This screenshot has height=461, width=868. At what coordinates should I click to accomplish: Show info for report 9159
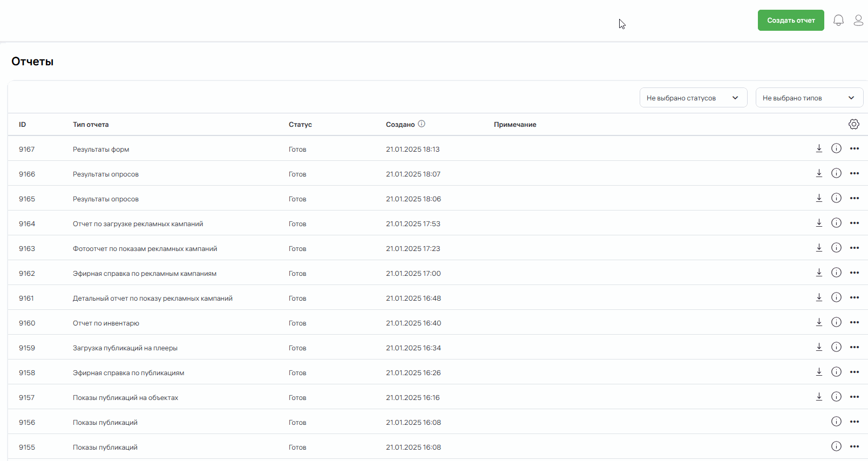click(836, 347)
